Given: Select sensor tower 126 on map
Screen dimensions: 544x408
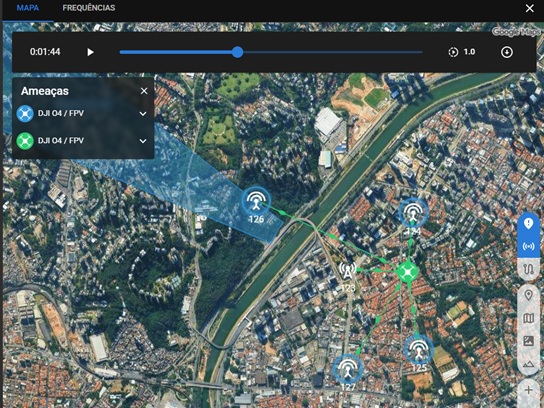Looking at the screenshot, I should (256, 201).
